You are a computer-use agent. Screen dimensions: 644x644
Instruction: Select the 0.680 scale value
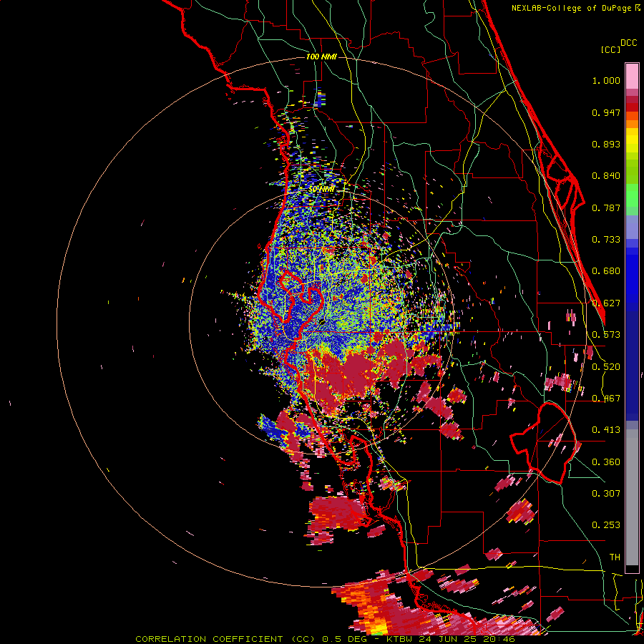606,271
